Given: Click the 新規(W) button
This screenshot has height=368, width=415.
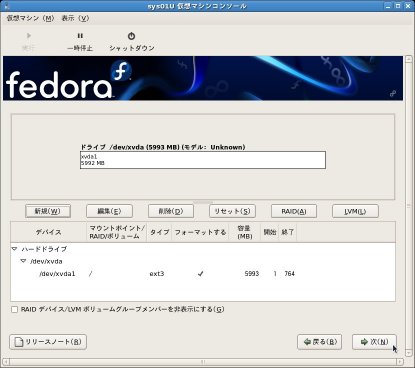Looking at the screenshot, I should pyautogui.click(x=48, y=211).
